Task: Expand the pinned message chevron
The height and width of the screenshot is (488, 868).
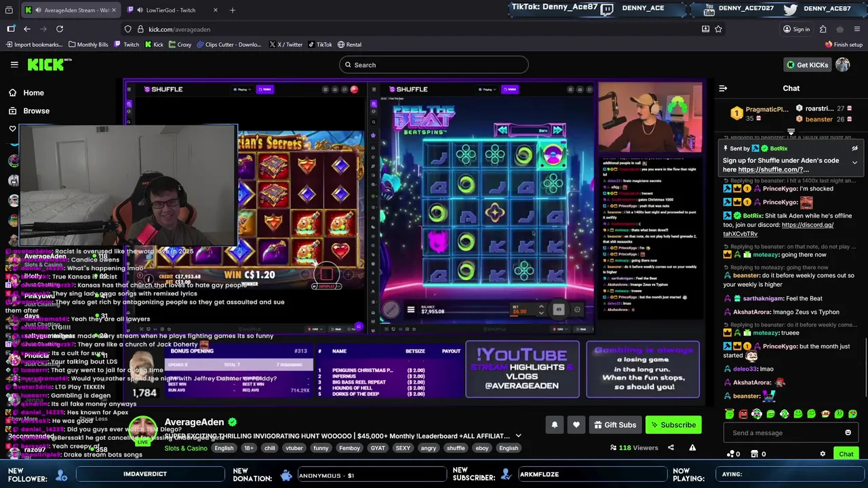Action: tap(854, 163)
